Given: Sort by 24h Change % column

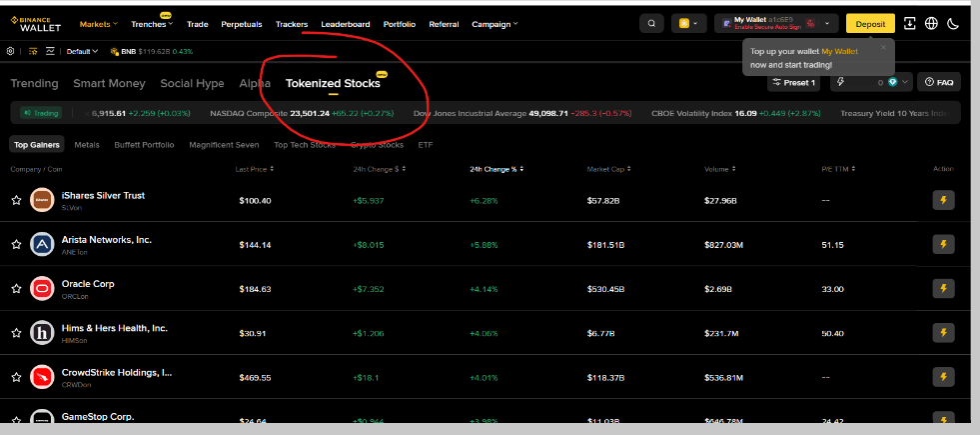Looking at the screenshot, I should (x=496, y=169).
